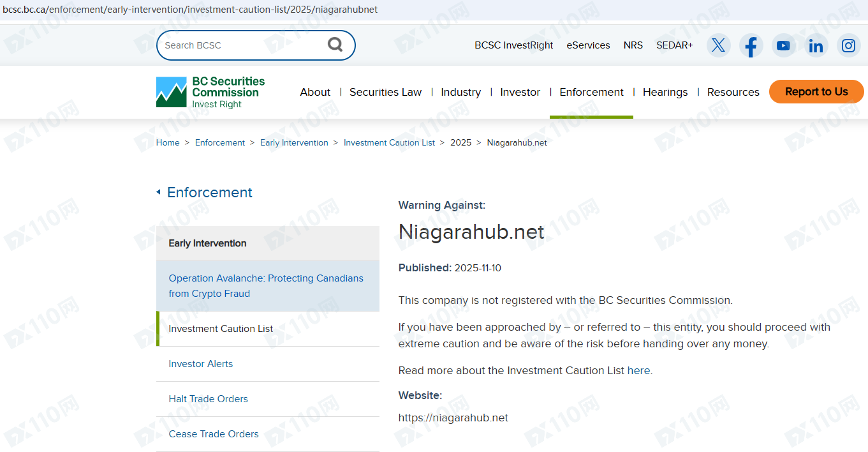This screenshot has width=868, height=452.
Task: Open the SEDAR+ link
Action: (674, 45)
